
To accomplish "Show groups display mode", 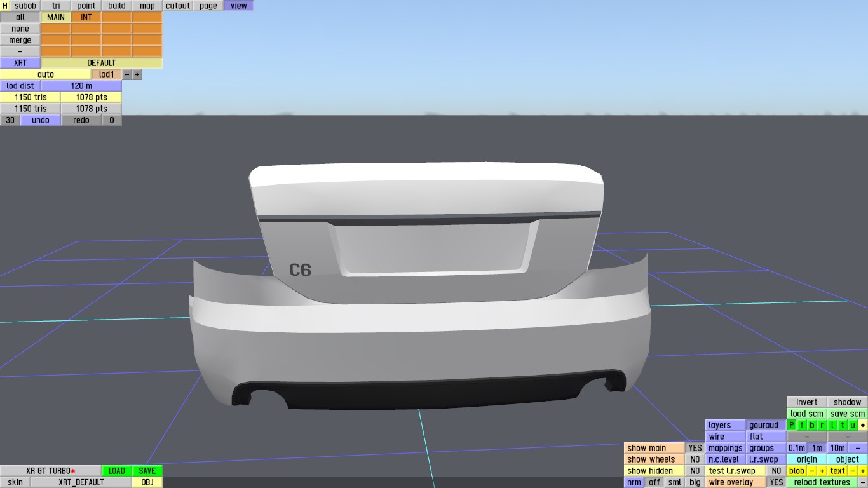I will pos(766,448).
